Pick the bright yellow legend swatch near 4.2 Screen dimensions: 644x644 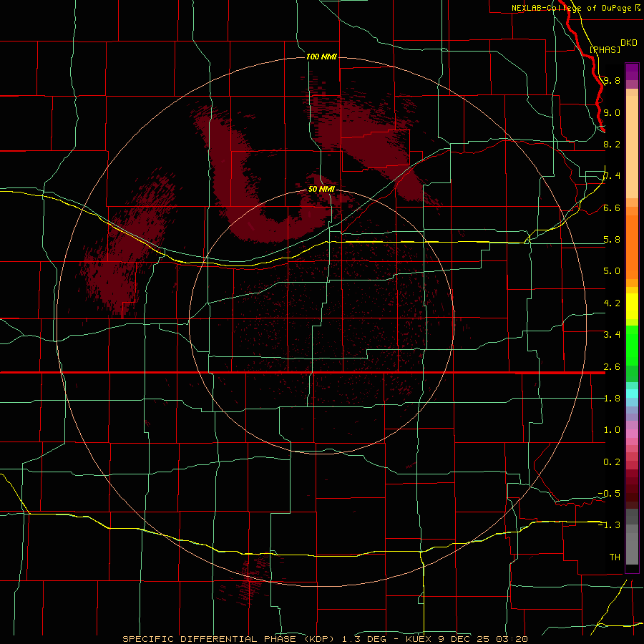[632, 306]
